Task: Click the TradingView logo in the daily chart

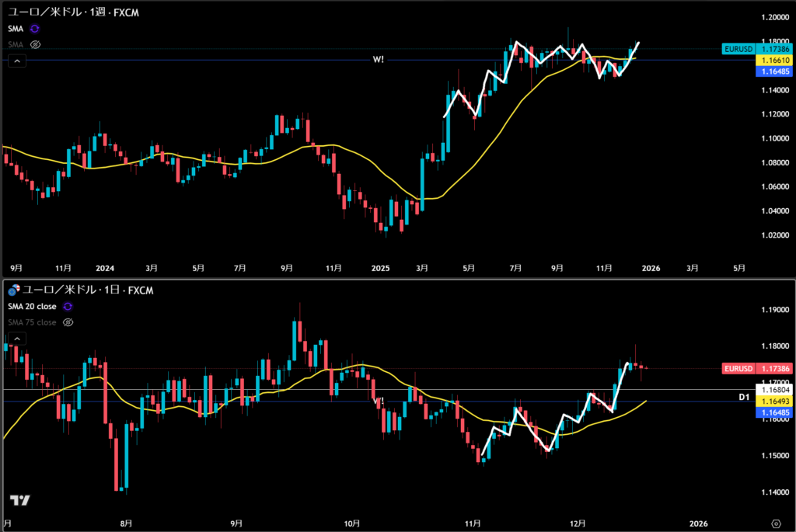Action: coord(20,501)
